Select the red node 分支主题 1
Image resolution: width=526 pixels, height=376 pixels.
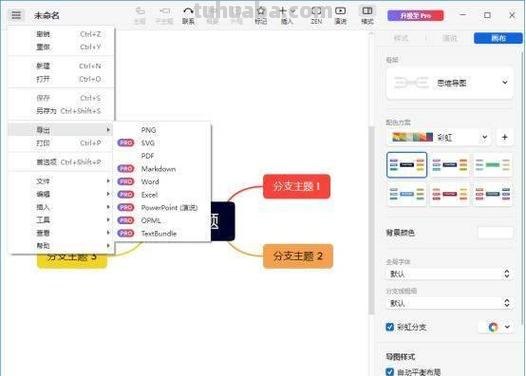point(297,186)
